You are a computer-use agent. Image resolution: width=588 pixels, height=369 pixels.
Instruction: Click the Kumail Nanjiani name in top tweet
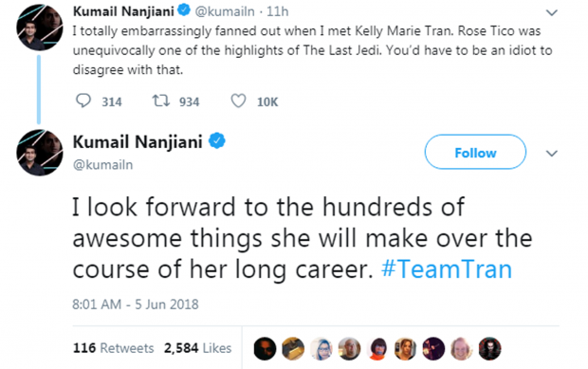123,11
